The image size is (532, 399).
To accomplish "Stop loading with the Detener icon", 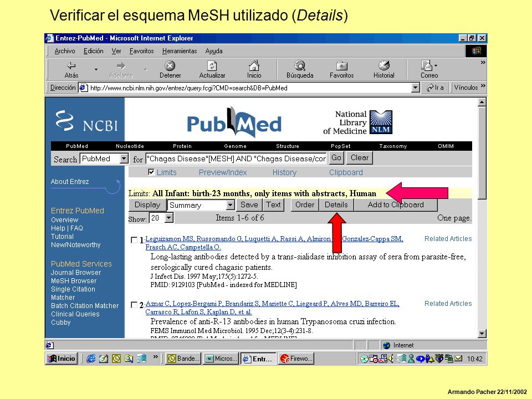I will [170, 70].
